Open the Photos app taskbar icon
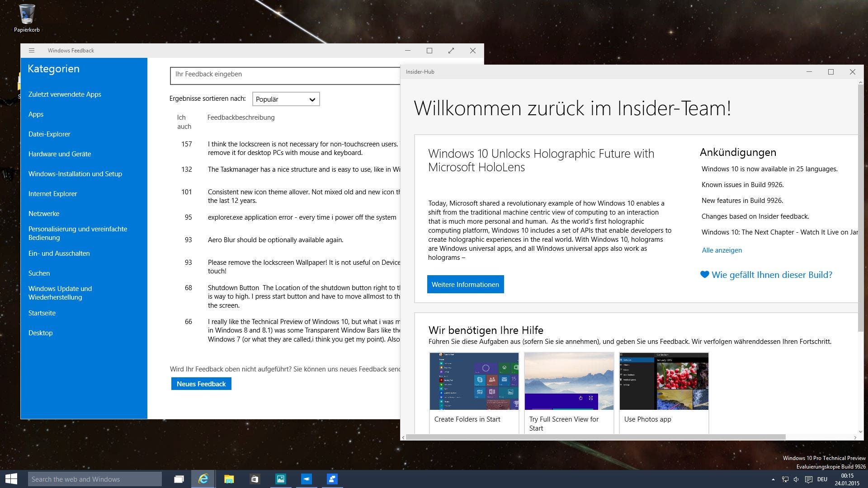This screenshot has width=868, height=488. (x=280, y=479)
